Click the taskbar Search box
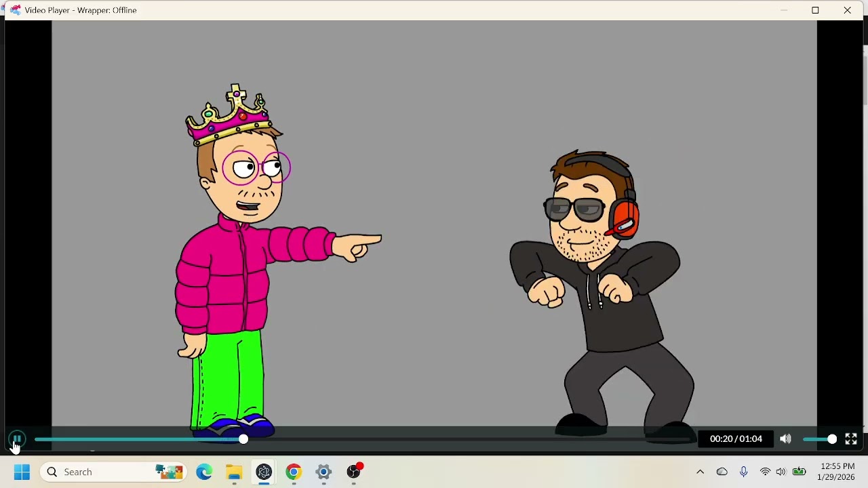Image resolution: width=868 pixels, height=488 pixels. click(x=113, y=472)
